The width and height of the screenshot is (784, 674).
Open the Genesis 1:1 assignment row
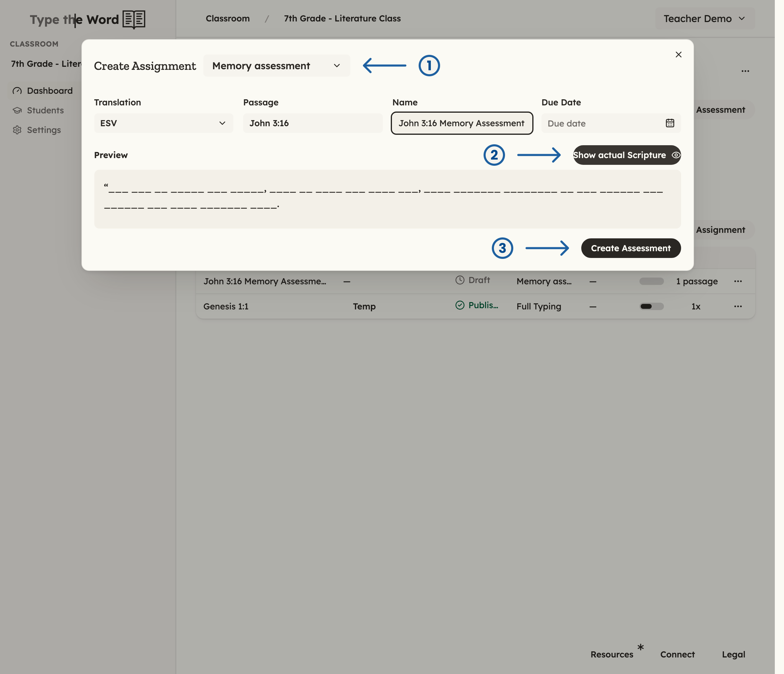pos(475,306)
